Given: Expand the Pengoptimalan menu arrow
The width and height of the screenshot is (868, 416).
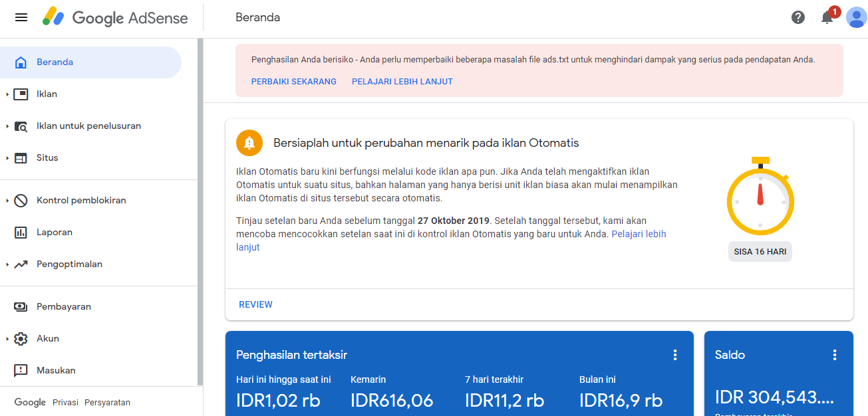Looking at the screenshot, I should pos(7,264).
